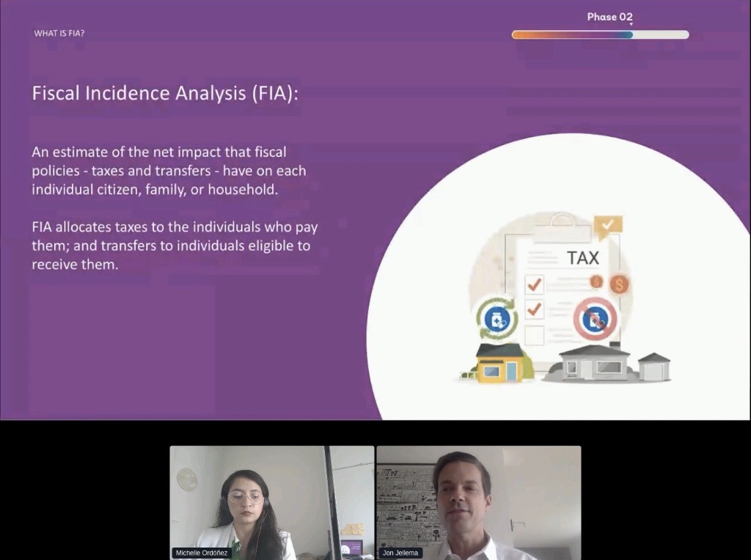Click the 'WHAT IS FIA?' section header
This screenshot has height=560, width=751.
tap(59, 33)
